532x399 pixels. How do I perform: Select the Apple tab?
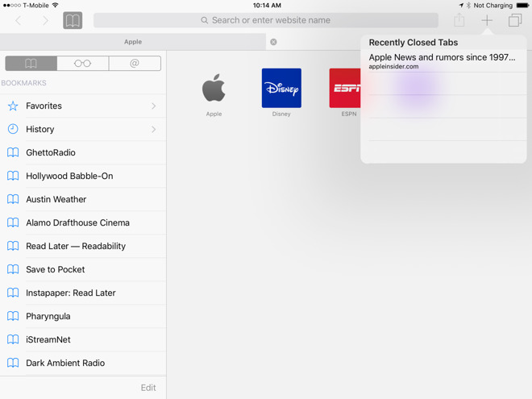click(x=133, y=42)
